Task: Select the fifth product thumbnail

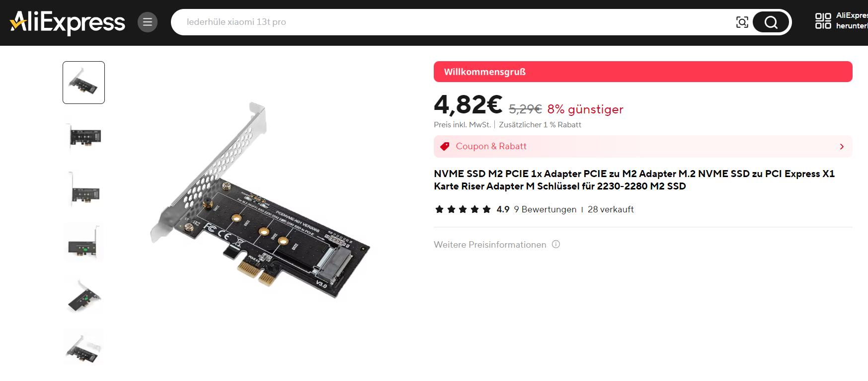Action: pos(83,296)
